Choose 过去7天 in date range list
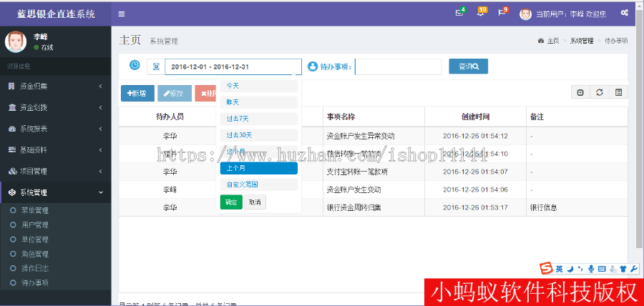The height and width of the screenshot is (306, 644). pos(259,119)
